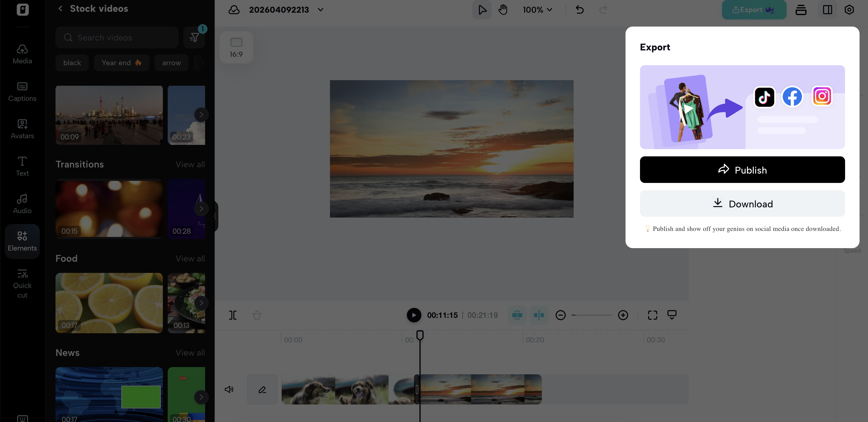
Task: Open the Media panel in the sidebar
Action: click(22, 54)
